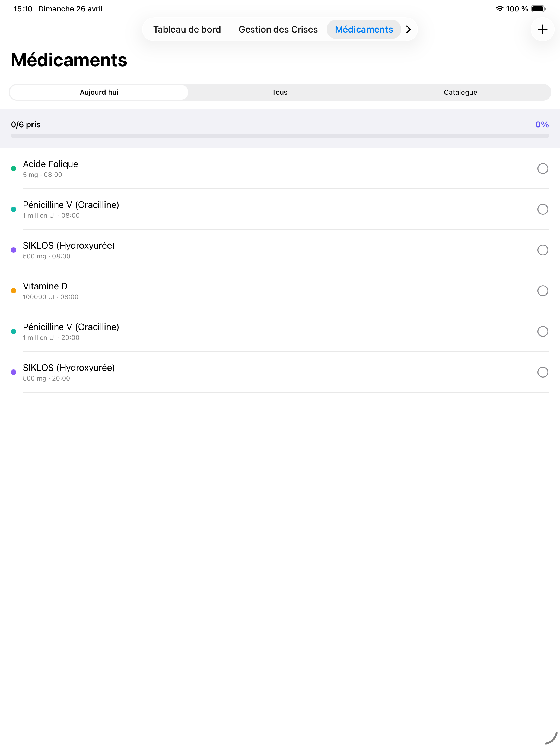Expand more tabs with the chevron arrow
The image size is (560, 747).
click(408, 29)
